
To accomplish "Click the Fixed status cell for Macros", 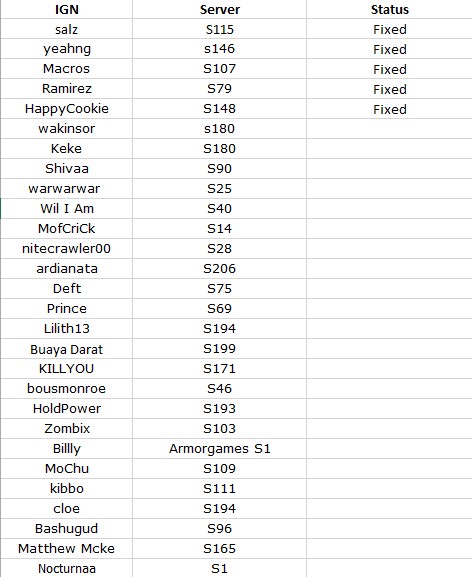I will (389, 69).
